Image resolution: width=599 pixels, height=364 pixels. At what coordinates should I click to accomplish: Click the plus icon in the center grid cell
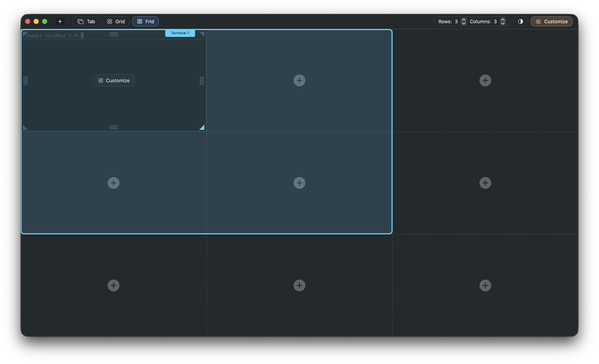pyautogui.click(x=299, y=183)
